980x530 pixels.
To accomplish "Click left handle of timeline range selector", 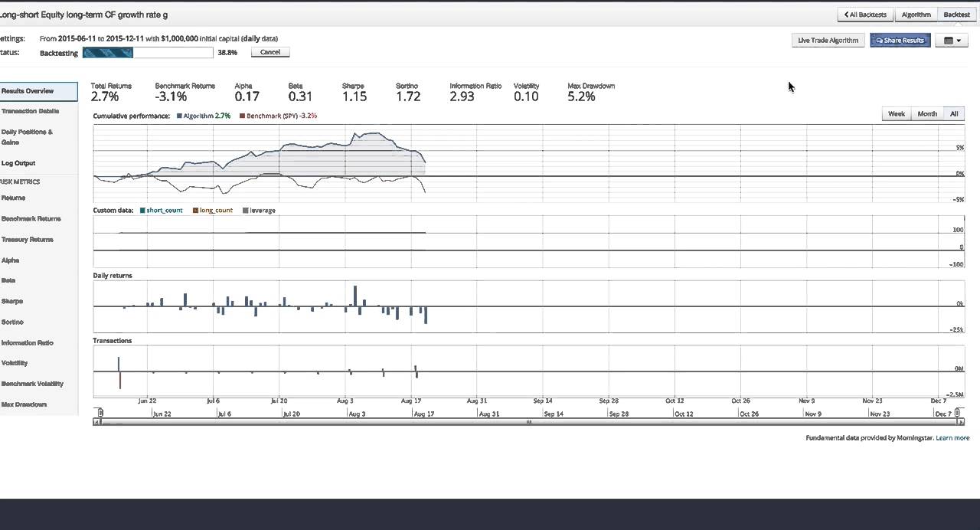I will click(100, 414).
